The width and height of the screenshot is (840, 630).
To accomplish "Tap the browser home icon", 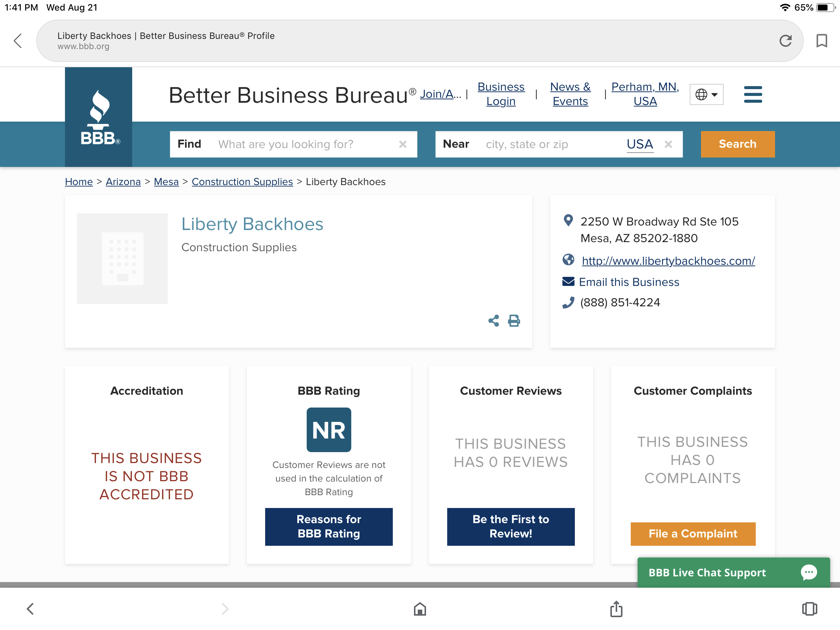I will pos(420,609).
